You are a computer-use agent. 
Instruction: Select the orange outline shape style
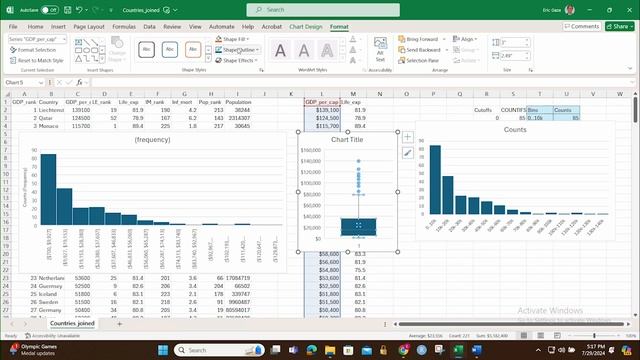tap(193, 50)
